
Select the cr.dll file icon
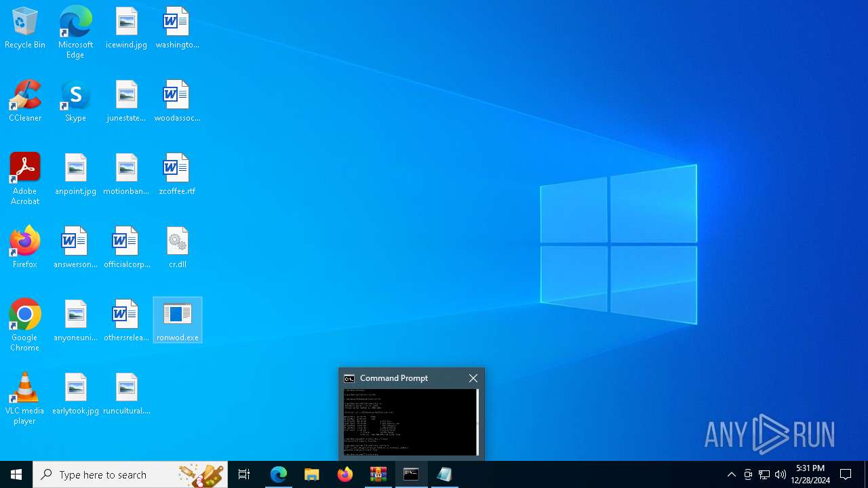pos(177,248)
